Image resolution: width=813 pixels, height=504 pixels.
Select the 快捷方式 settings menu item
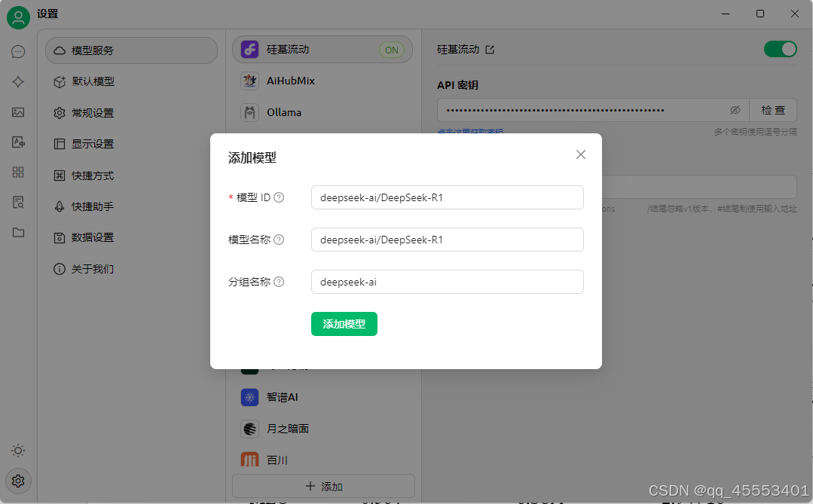(x=131, y=176)
